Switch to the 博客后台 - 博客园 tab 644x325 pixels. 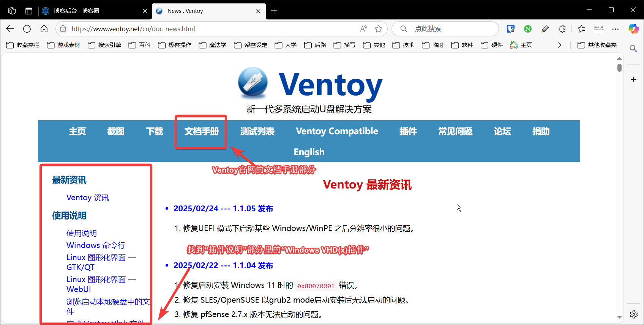click(76, 11)
